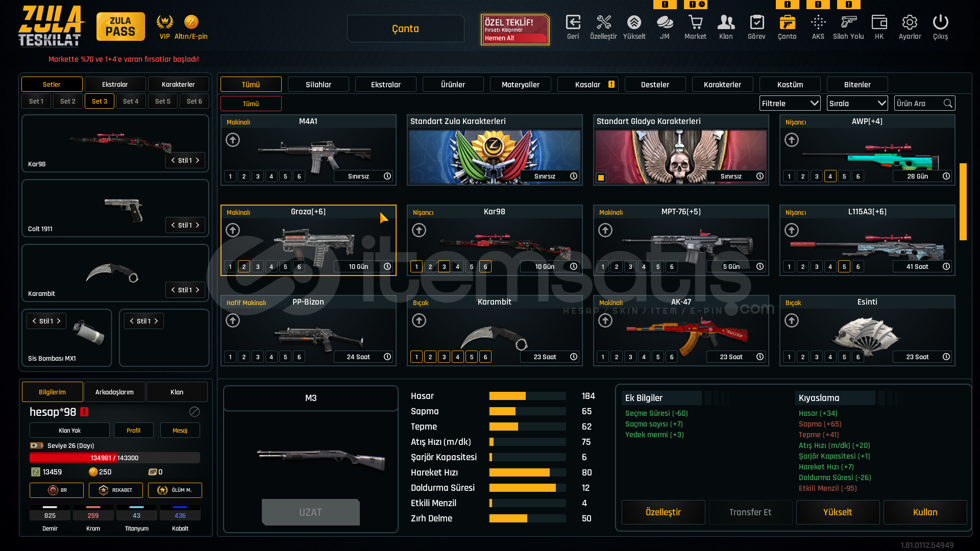Screen dimensions: 980x551
Task: Click the Silah Yolu gun icon
Action: [848, 23]
